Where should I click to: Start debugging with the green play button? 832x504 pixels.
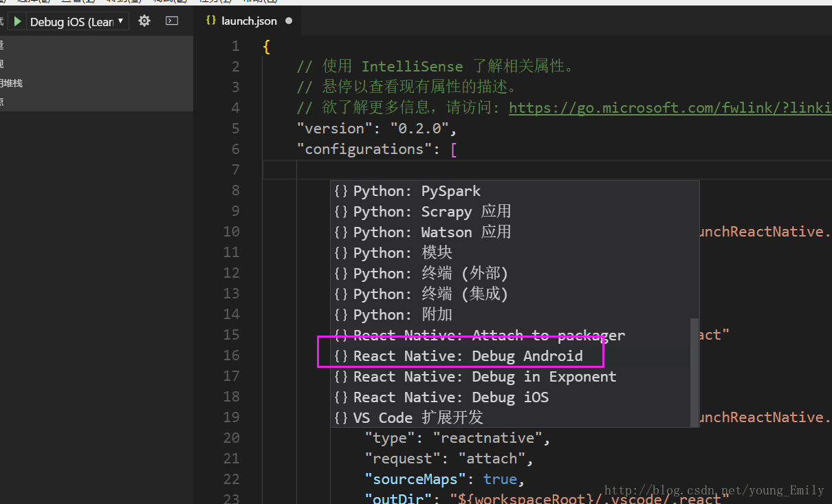18,22
